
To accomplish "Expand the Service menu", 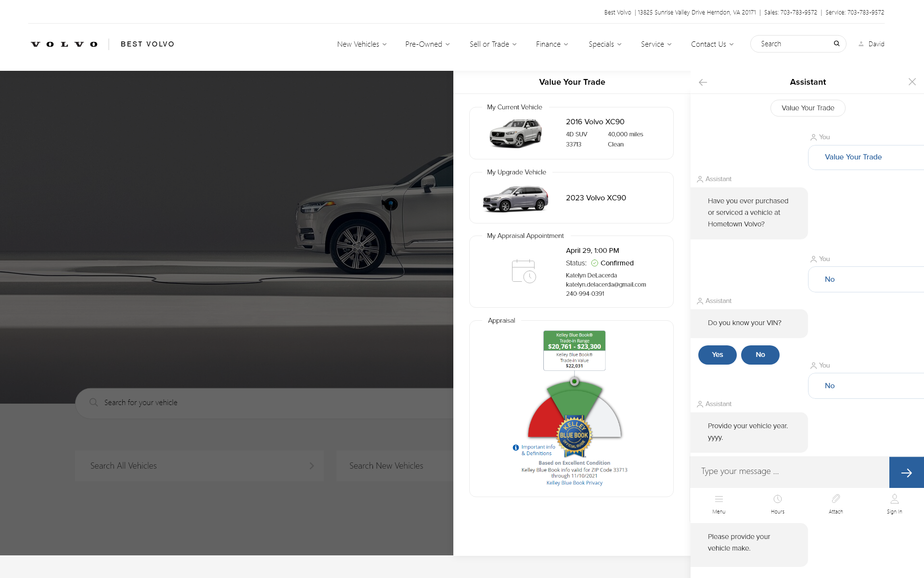I will tap(656, 44).
